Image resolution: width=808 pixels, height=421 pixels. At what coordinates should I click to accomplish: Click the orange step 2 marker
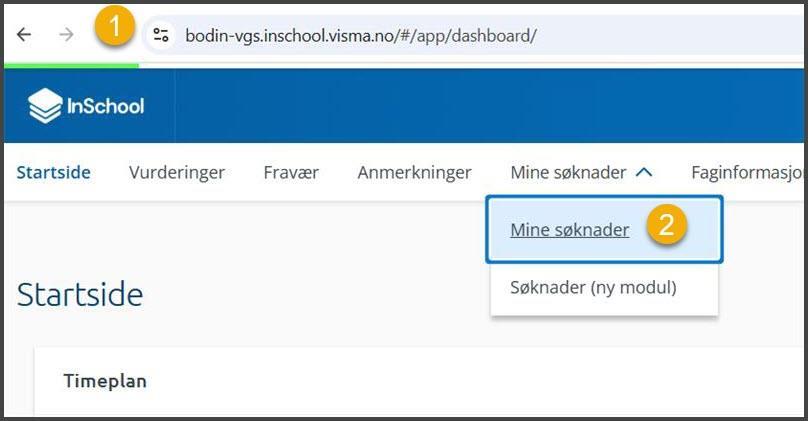tap(667, 225)
